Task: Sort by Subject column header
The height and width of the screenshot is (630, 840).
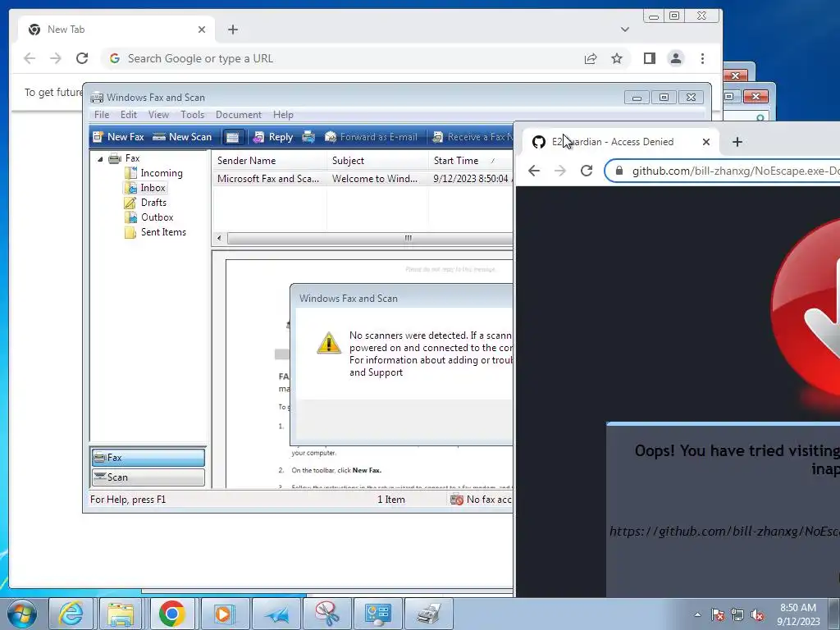Action: pyautogui.click(x=377, y=161)
